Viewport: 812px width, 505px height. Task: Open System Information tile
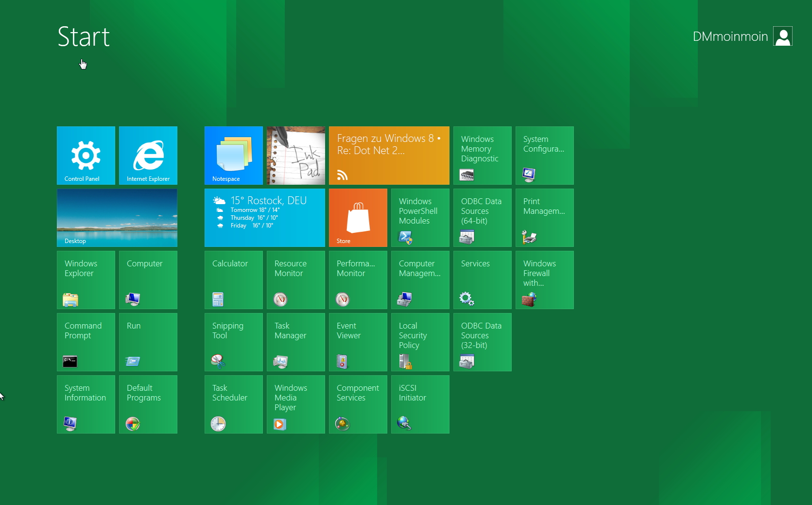86,404
